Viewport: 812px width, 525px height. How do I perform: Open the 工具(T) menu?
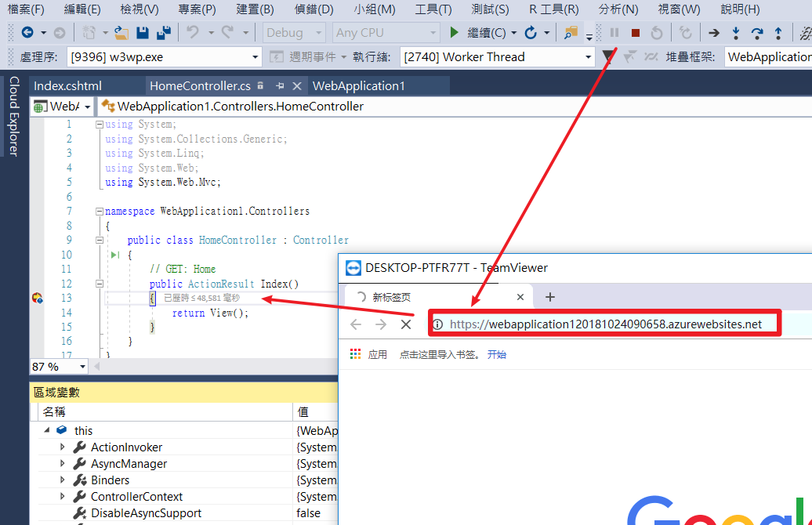coord(433,9)
